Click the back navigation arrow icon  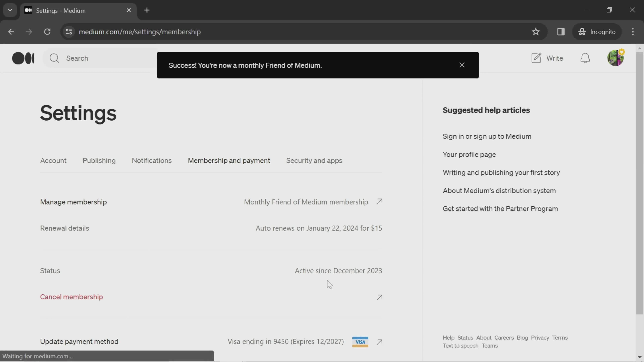coord(11,31)
